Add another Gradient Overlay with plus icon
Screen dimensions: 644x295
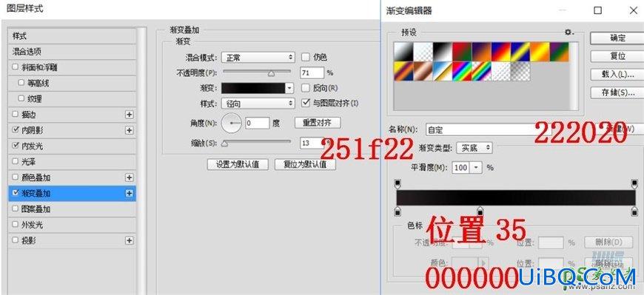[x=130, y=193]
